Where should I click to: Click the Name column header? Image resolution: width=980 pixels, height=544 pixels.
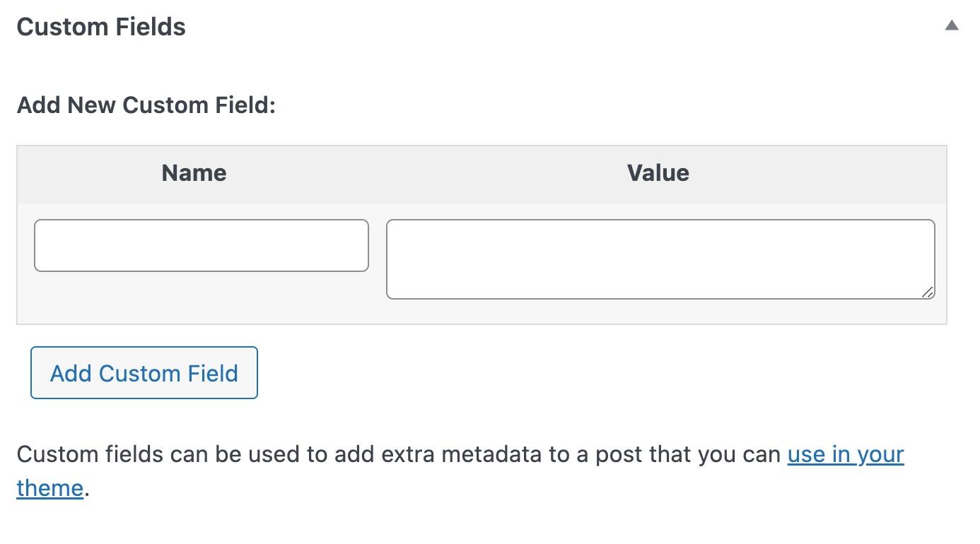tap(194, 173)
